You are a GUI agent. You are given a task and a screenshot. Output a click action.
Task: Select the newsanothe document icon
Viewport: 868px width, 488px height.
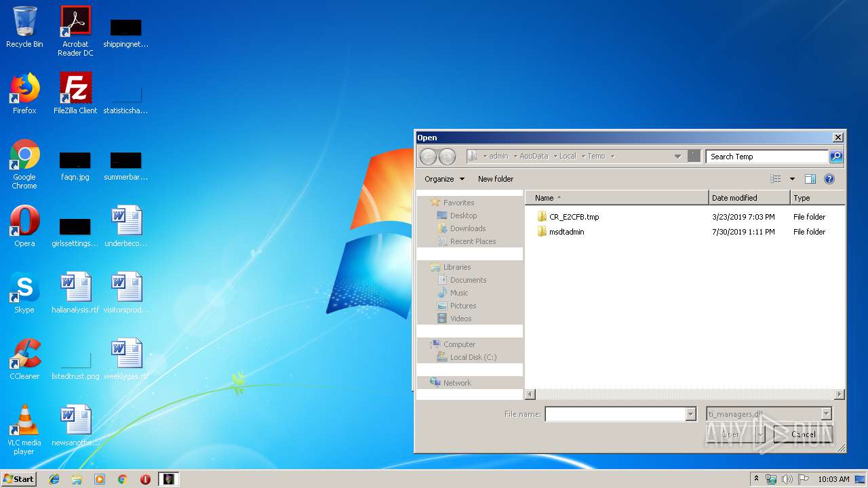(75, 426)
